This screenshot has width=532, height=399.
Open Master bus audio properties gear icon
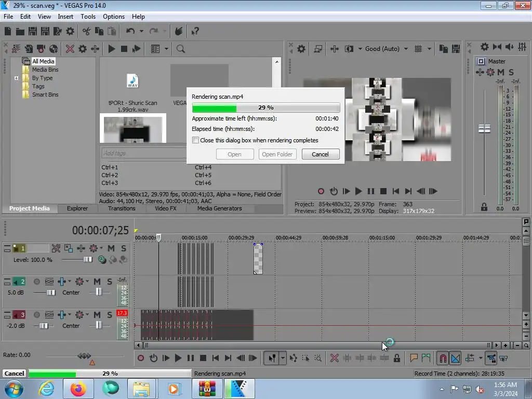coord(485,47)
